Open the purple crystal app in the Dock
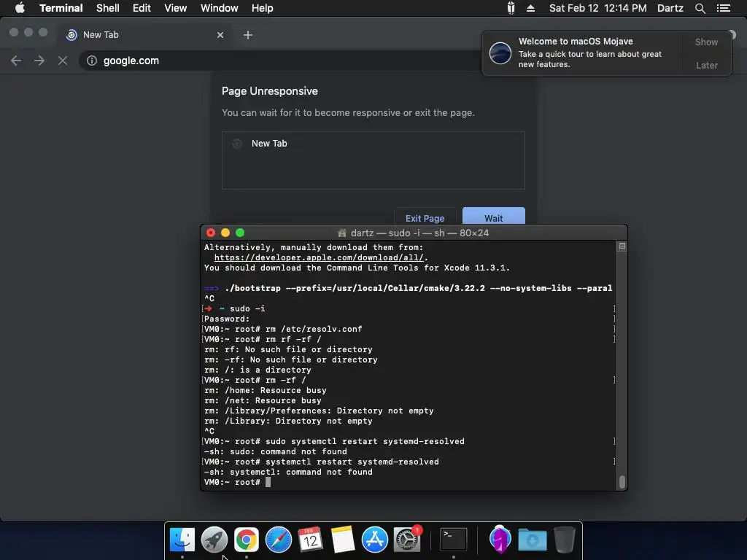Viewport: 747px width, 560px height. point(500,540)
